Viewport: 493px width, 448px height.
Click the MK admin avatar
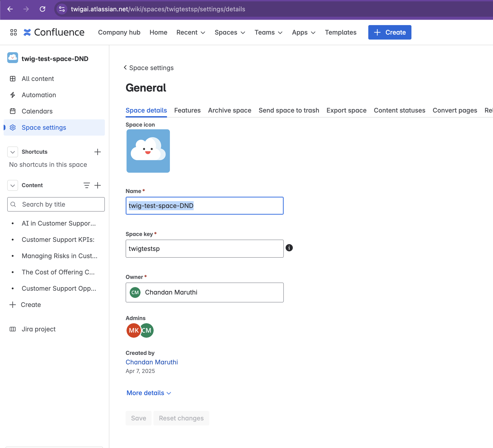(x=133, y=330)
